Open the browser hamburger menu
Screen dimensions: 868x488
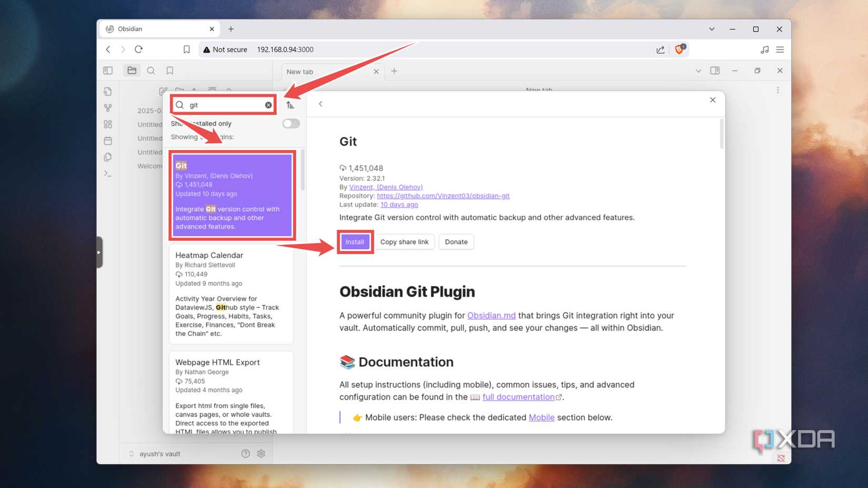point(780,49)
